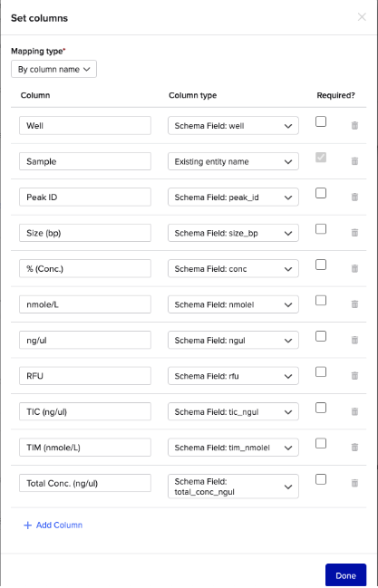Change Schema Field: total_conc_ngul selection
The image size is (378, 588).
tap(233, 487)
